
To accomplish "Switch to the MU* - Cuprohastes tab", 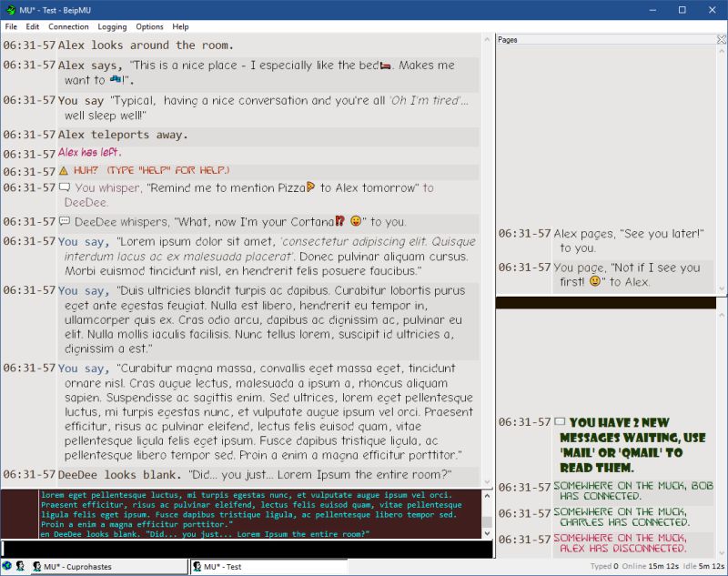I will point(109,566).
